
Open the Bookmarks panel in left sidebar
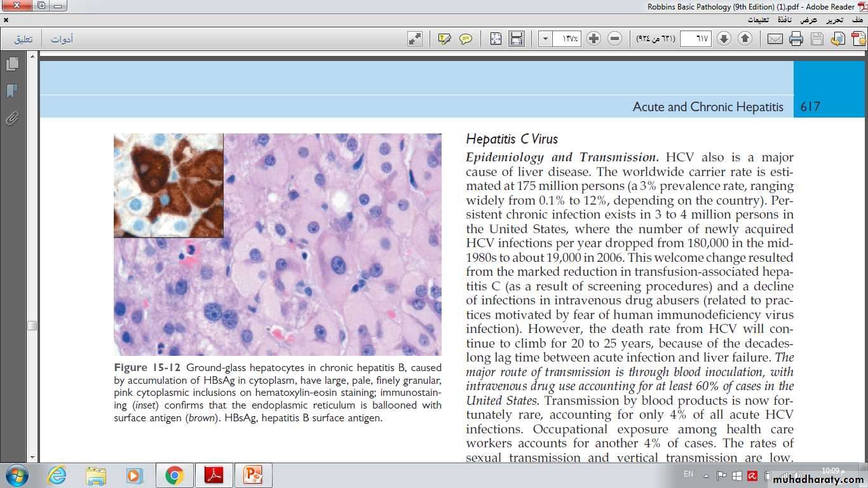coord(12,91)
